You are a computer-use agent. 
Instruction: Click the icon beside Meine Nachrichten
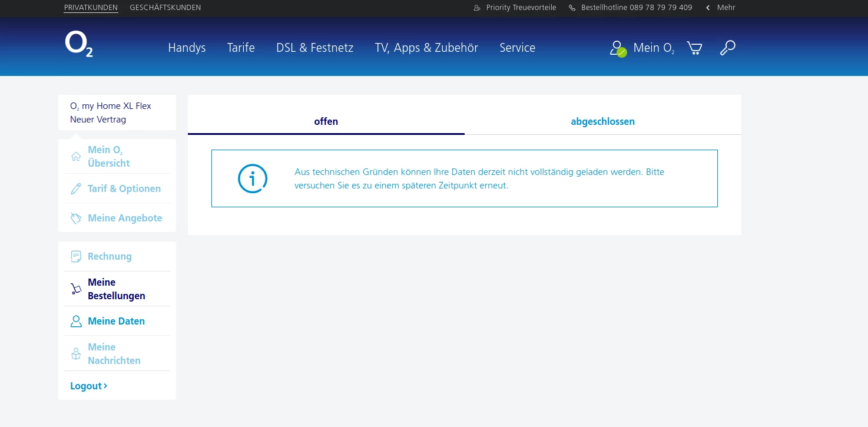tap(76, 353)
